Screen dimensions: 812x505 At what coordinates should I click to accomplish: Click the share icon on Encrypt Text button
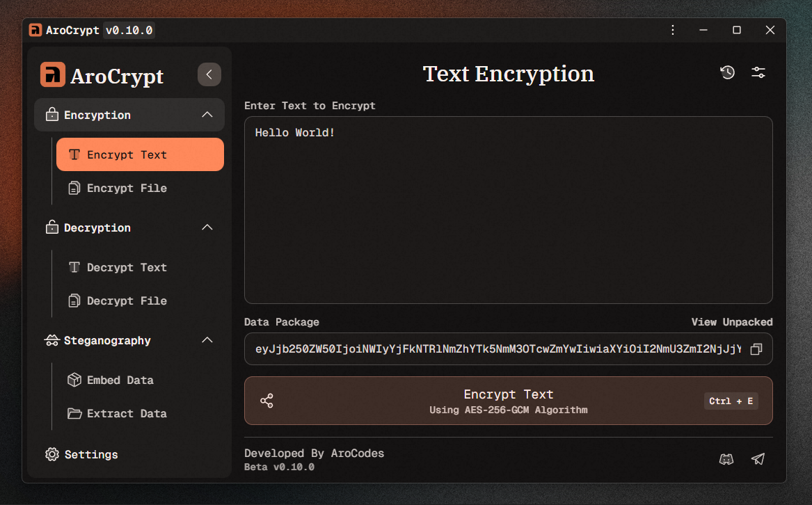click(x=266, y=401)
